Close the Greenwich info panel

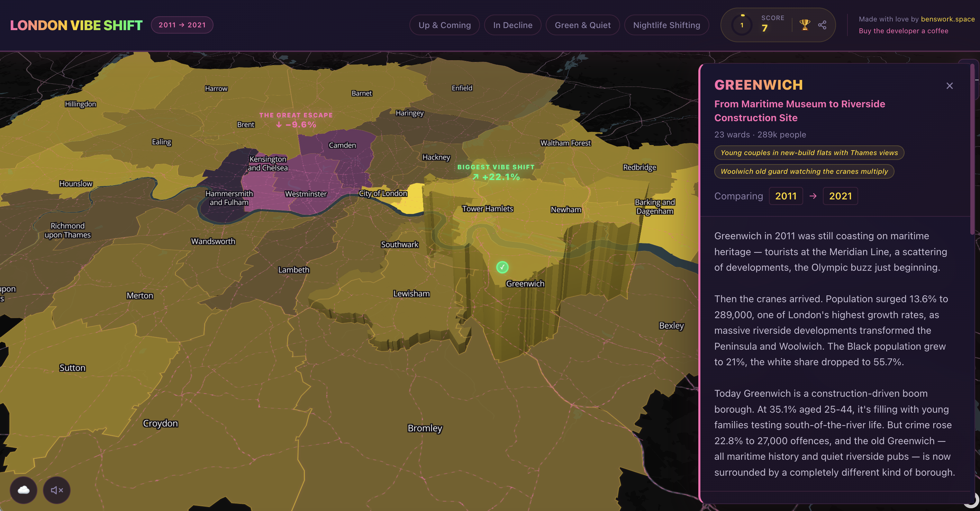point(949,86)
